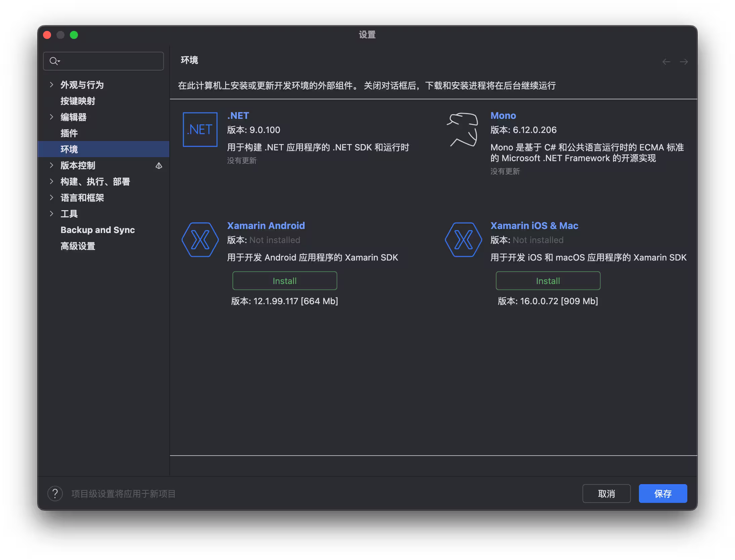
Task: Click Not installed under Xamarin iOS & Mac
Action: coord(538,240)
